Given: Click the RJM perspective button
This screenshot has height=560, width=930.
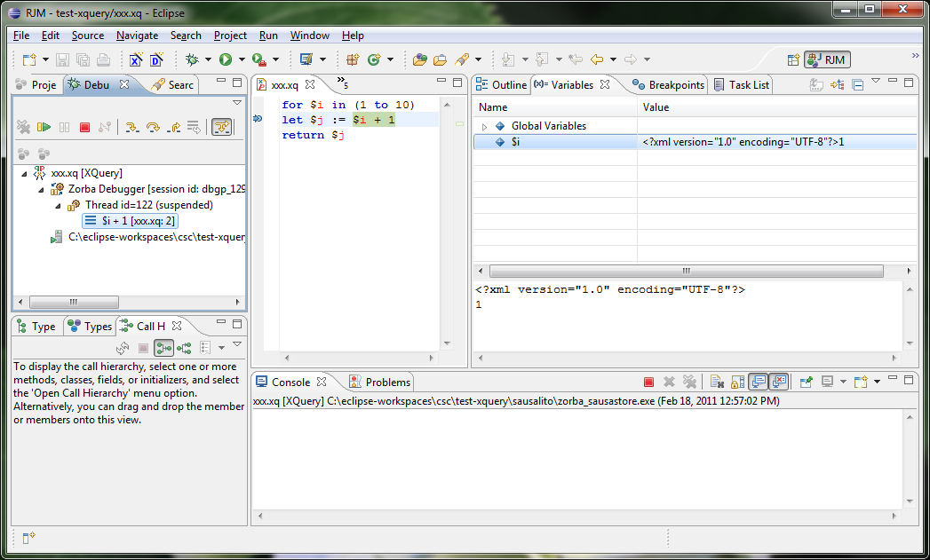Looking at the screenshot, I should (x=826, y=60).
